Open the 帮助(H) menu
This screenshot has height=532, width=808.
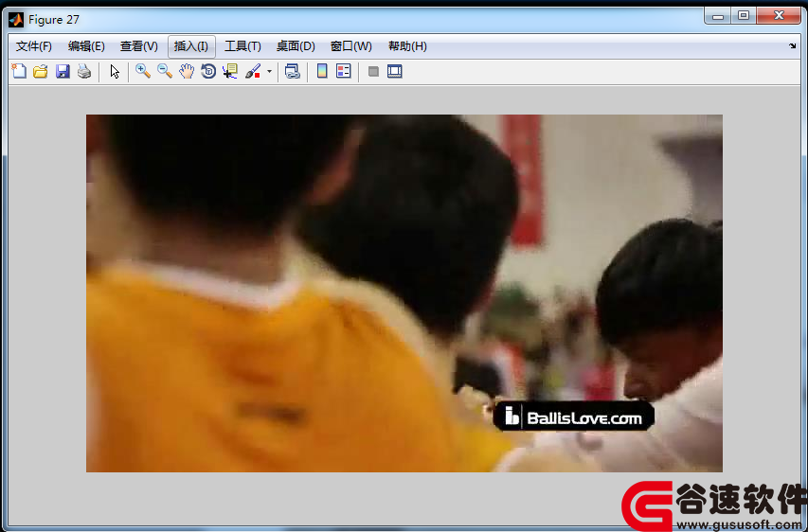pyautogui.click(x=407, y=46)
